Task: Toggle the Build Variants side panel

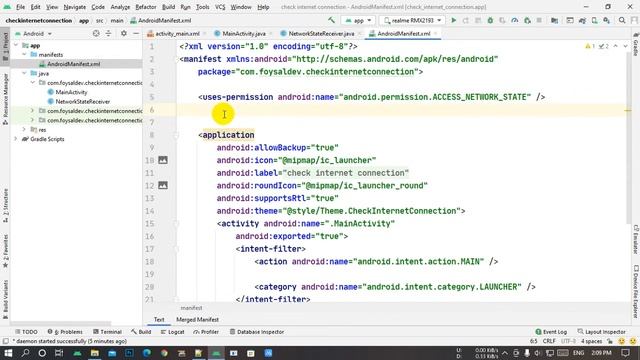Action: pos(5,299)
